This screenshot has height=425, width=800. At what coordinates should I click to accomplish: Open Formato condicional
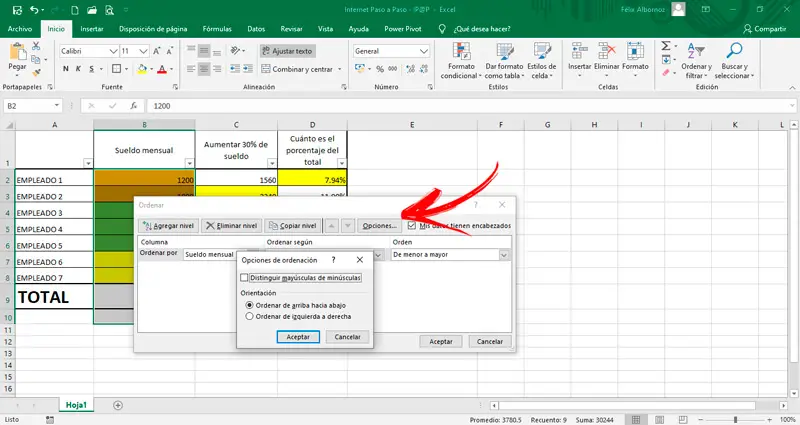(x=461, y=61)
